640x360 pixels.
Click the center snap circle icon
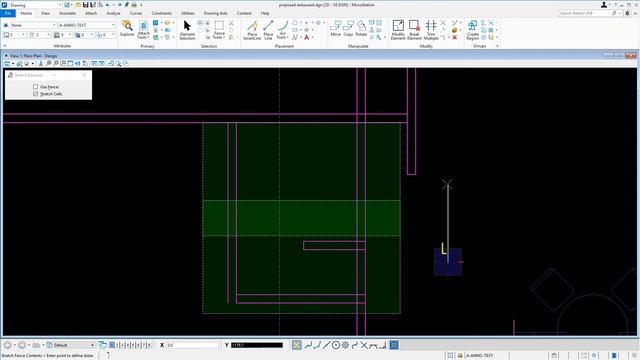[x=336, y=345]
